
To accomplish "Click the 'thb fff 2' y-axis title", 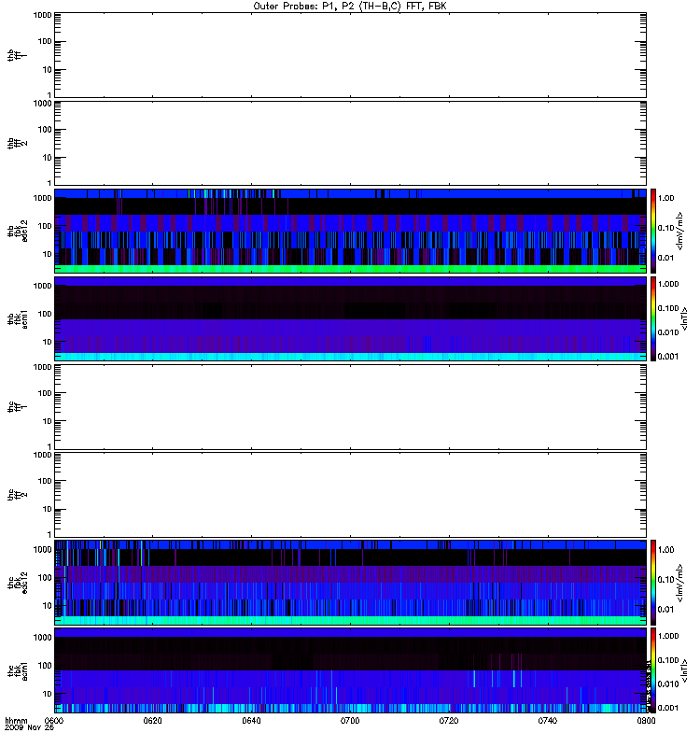I will pyautogui.click(x=17, y=143).
